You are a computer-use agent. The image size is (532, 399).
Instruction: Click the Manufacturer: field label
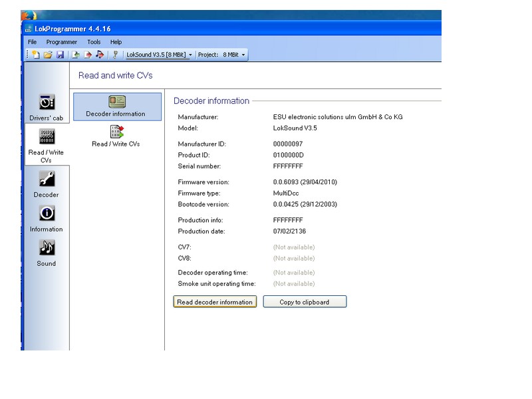coord(198,117)
